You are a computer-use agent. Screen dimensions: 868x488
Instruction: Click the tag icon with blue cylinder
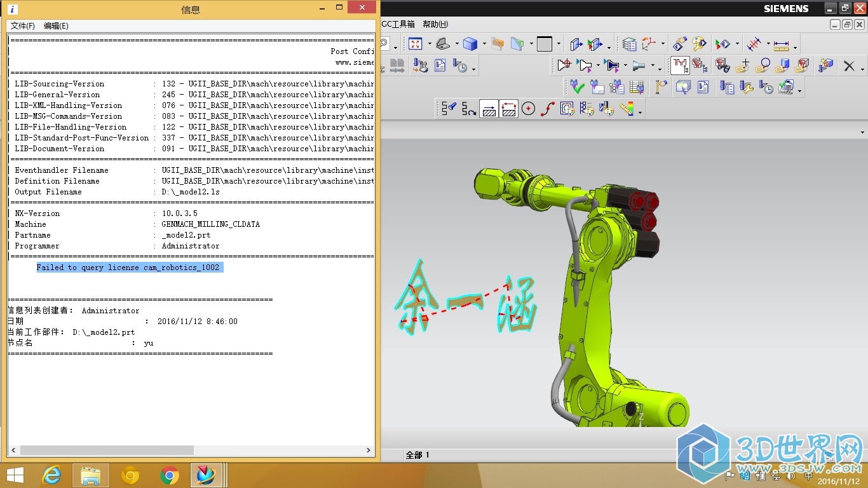point(782,65)
